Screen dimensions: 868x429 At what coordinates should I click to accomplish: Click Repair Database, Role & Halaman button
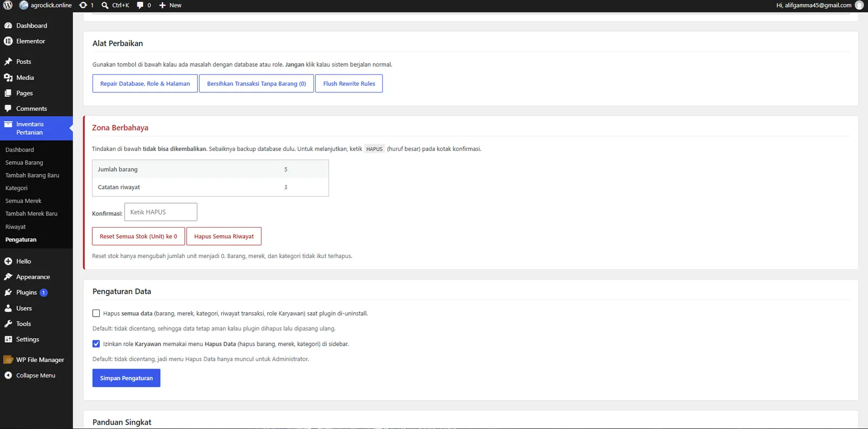point(145,84)
